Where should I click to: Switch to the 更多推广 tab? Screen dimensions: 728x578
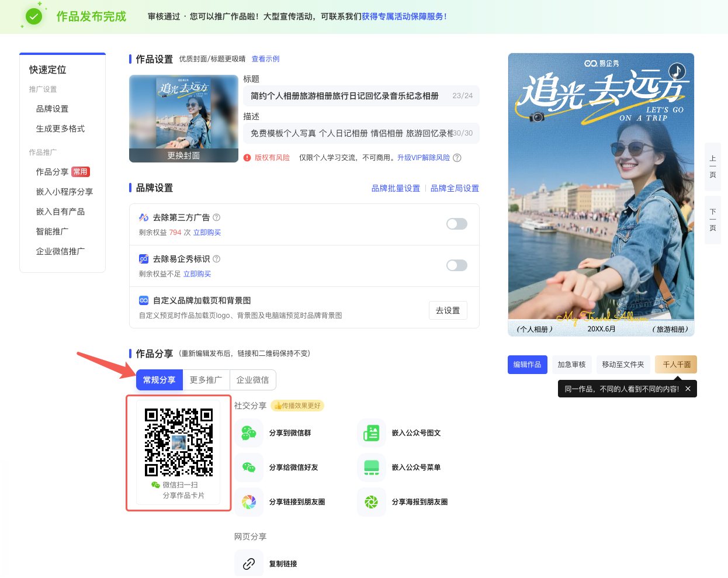pyautogui.click(x=206, y=380)
